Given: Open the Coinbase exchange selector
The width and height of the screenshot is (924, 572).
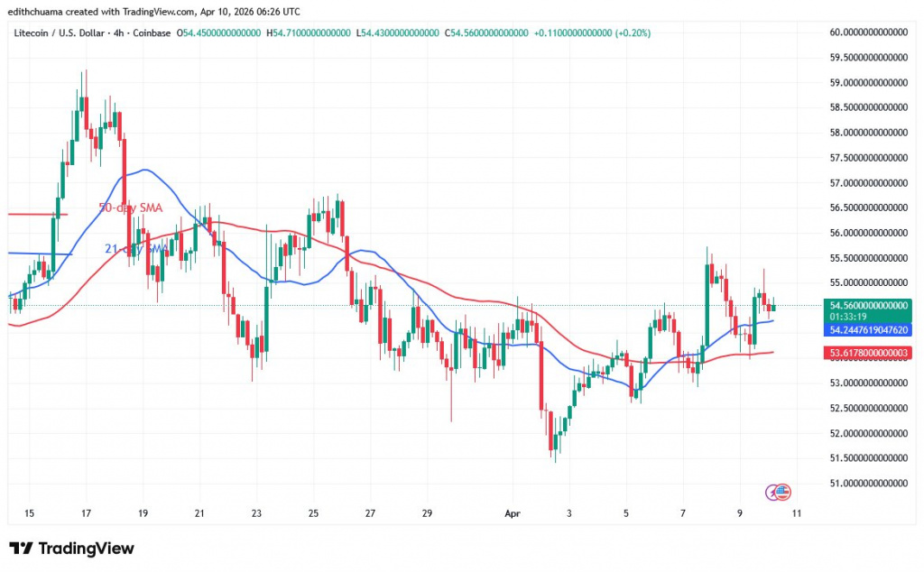Looking at the screenshot, I should [150, 32].
